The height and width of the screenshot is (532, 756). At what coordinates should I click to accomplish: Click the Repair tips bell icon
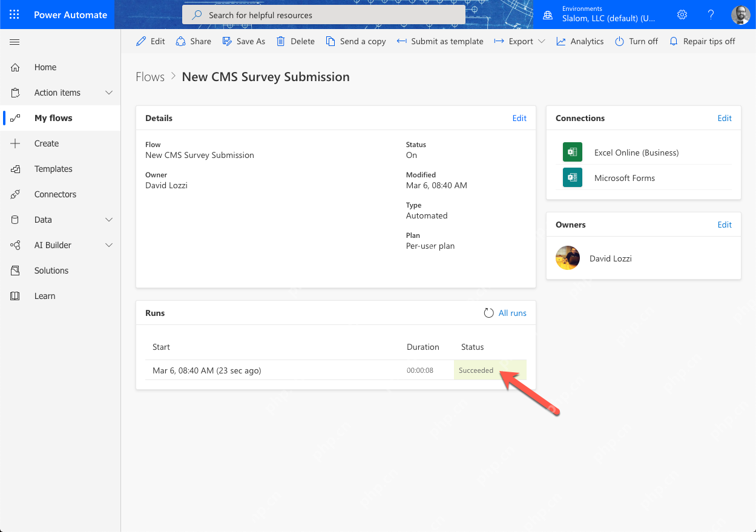(x=674, y=41)
